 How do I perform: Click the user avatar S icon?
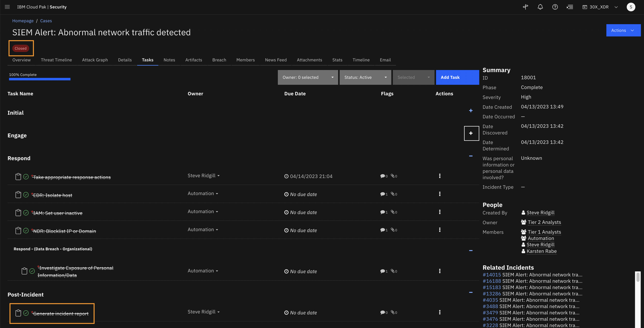(631, 7)
